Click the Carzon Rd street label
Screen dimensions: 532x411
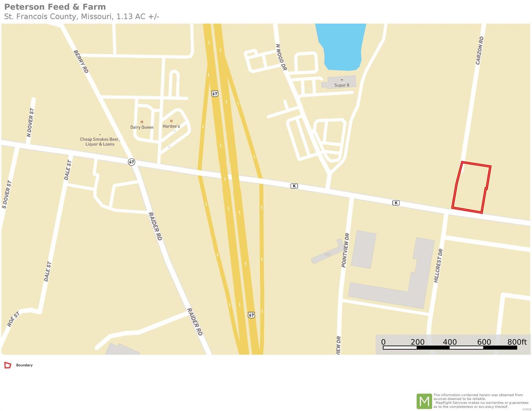coord(480,50)
